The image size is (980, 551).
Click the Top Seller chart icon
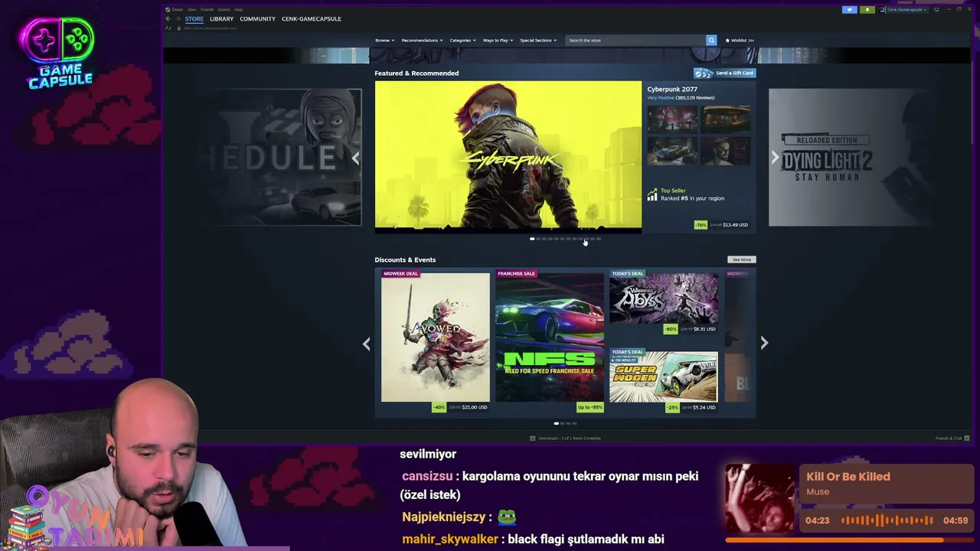click(652, 195)
